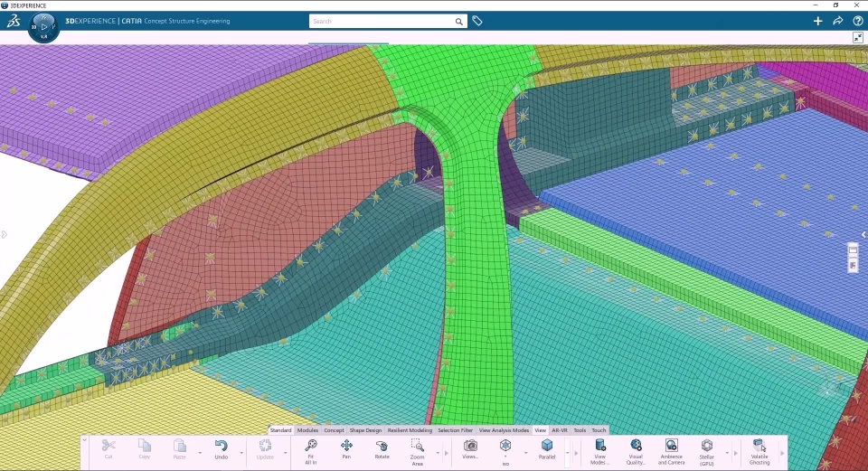
Task: Switch to the Selection Filter tab
Action: (456, 430)
